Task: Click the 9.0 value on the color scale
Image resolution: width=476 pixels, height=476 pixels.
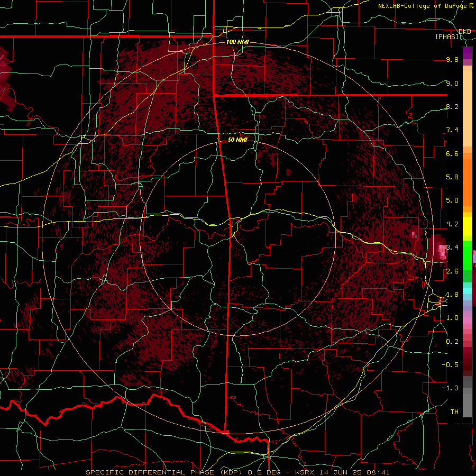Action: [x=452, y=83]
